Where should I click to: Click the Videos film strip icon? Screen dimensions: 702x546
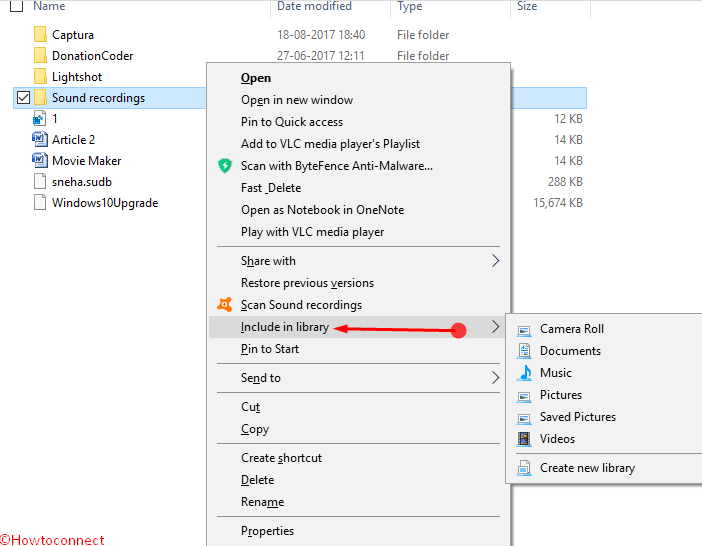coord(524,439)
